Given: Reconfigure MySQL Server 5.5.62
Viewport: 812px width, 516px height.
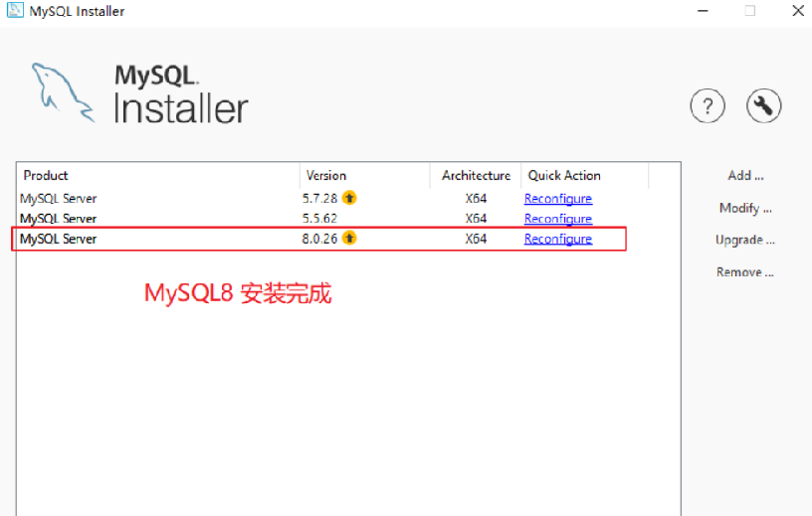Looking at the screenshot, I should 558,219.
